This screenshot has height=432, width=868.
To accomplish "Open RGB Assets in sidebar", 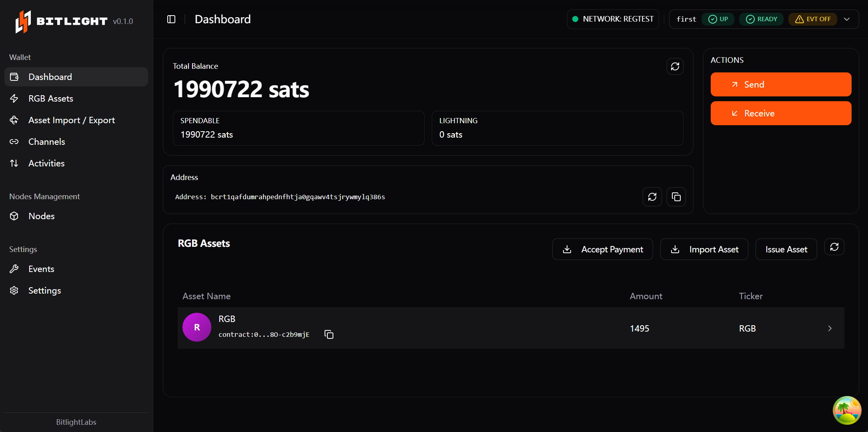I will 51,98.
